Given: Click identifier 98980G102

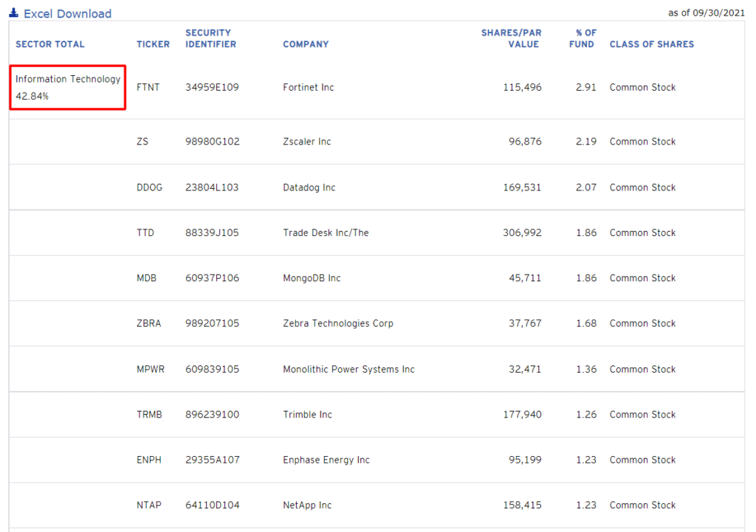Looking at the screenshot, I should pos(212,142).
